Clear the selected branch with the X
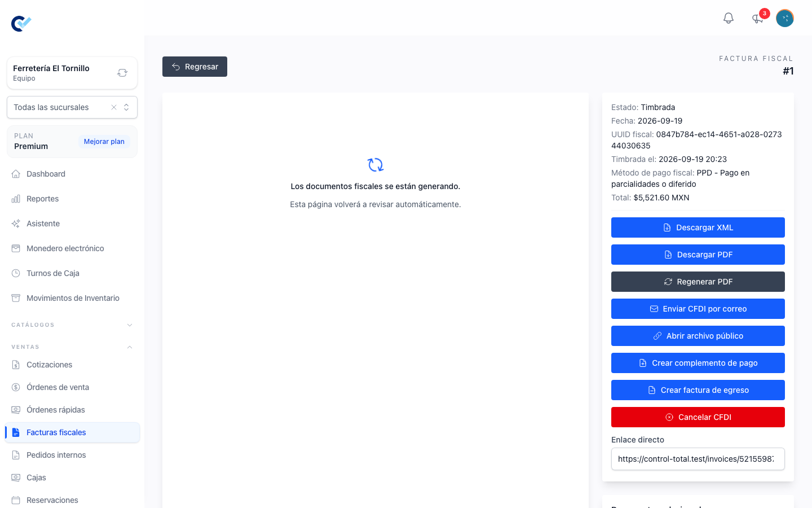 (114, 107)
